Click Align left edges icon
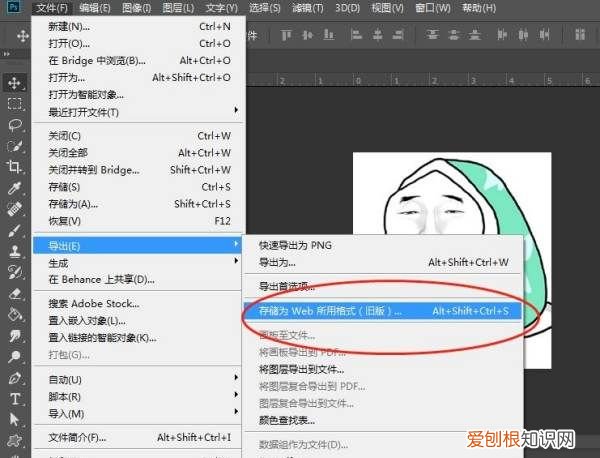This screenshot has width=600, height=458. tap(356, 35)
